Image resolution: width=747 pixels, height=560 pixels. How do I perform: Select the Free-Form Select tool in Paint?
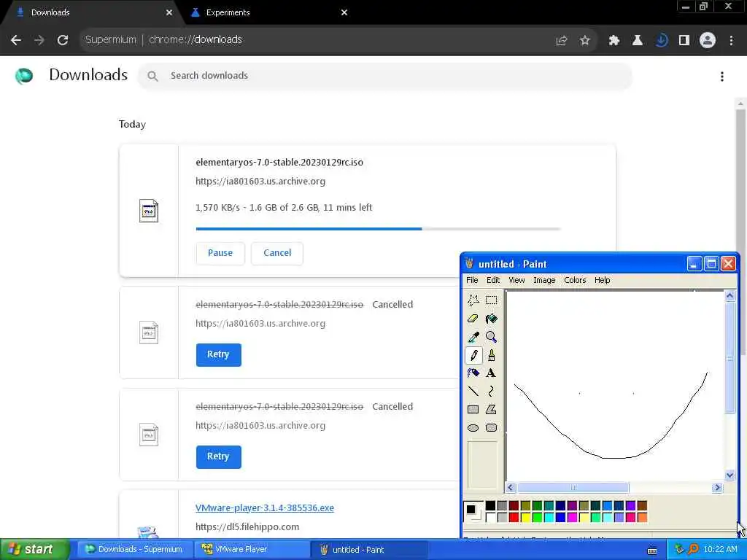[x=473, y=300]
